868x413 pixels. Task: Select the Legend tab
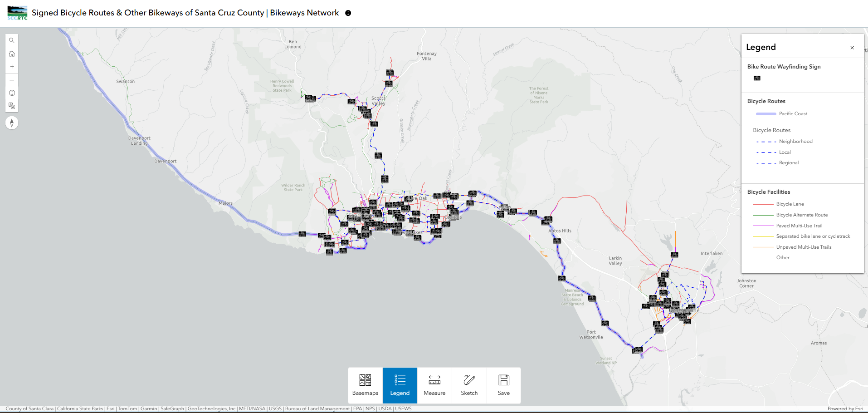click(400, 385)
